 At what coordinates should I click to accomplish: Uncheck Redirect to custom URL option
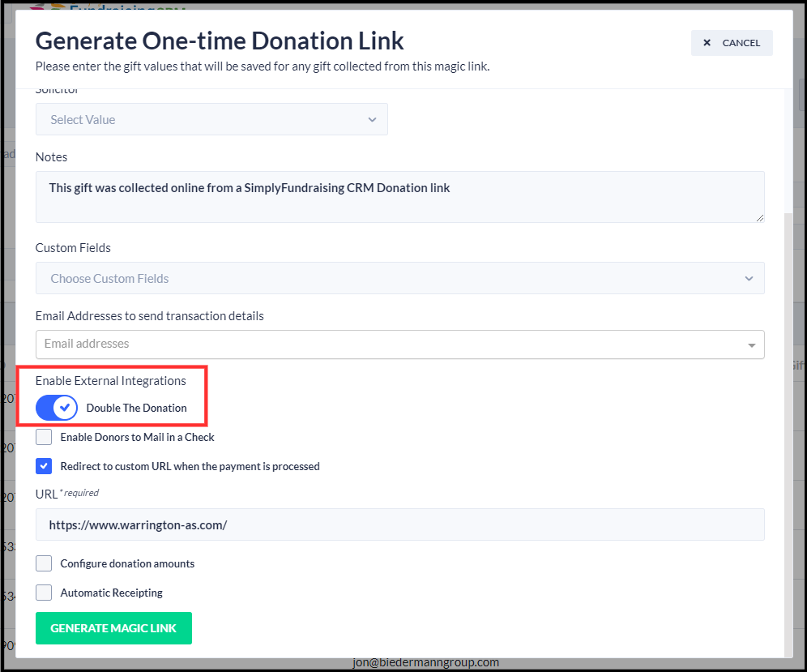pos(45,467)
